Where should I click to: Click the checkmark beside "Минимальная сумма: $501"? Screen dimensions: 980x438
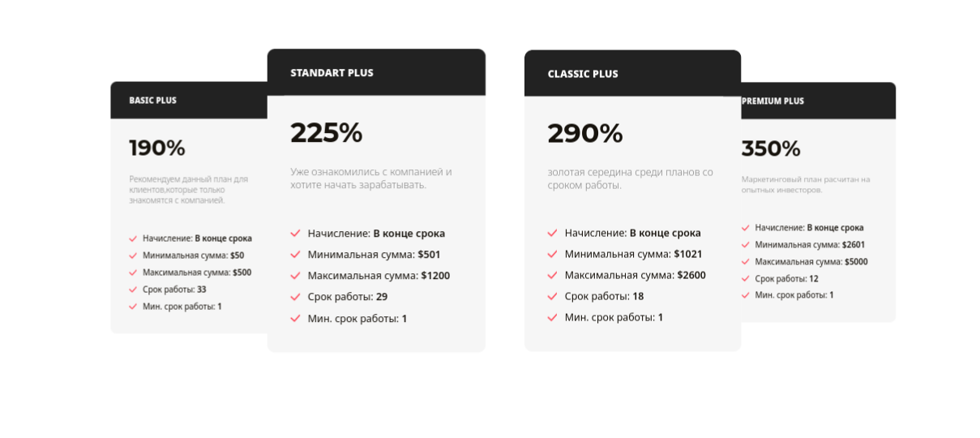coord(295,255)
